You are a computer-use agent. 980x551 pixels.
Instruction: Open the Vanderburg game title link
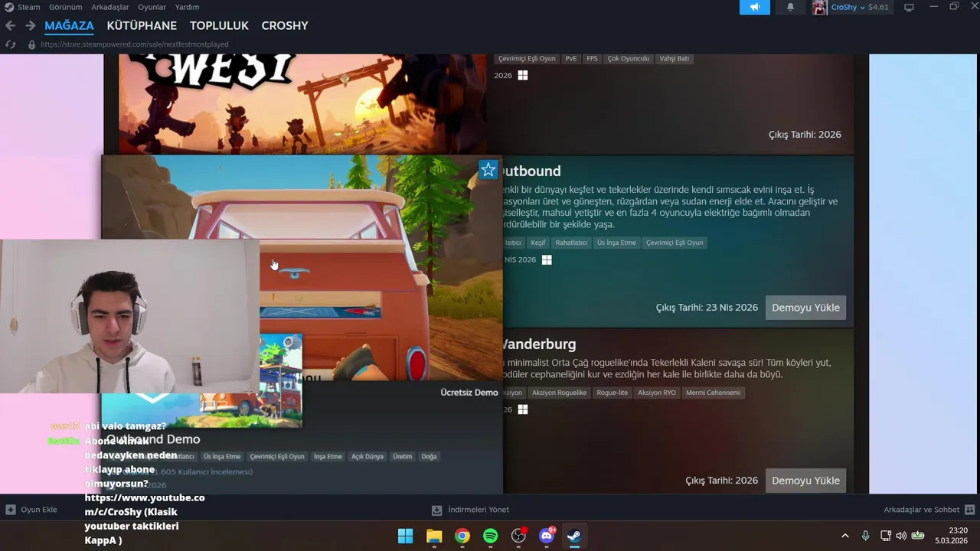coord(539,344)
